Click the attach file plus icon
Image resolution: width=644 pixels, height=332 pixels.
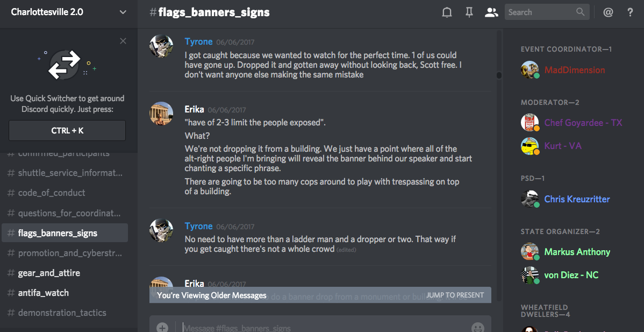162,327
